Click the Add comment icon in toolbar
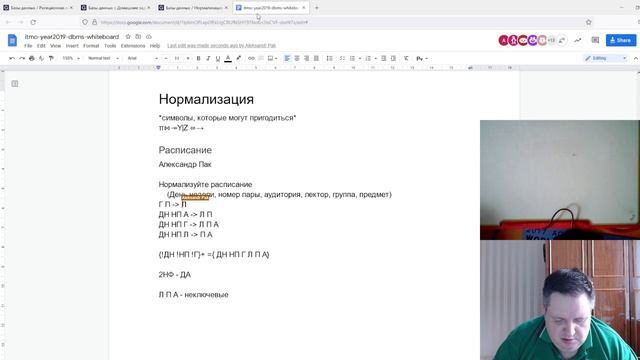The height and width of the screenshot is (360, 640). (x=260, y=58)
